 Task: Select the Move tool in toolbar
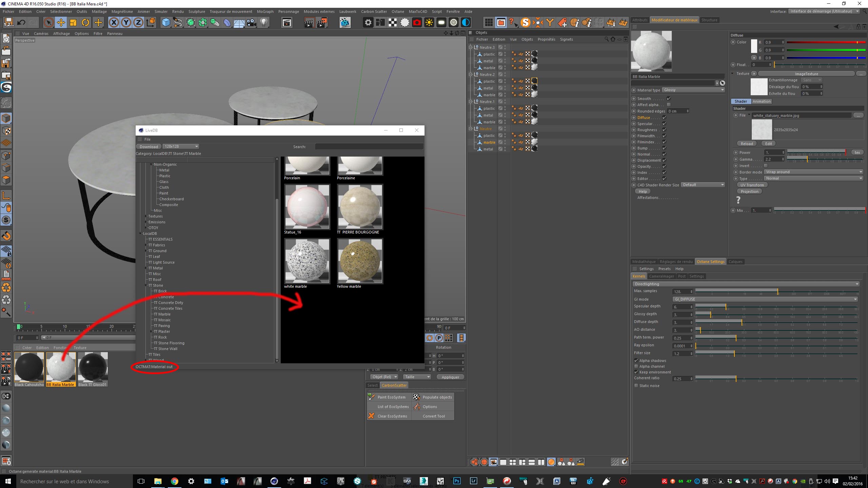[x=61, y=23]
